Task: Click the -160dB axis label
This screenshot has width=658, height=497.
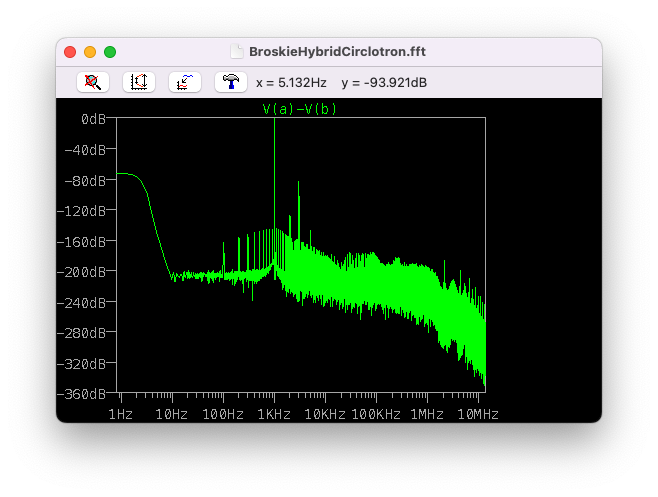Action: pyautogui.click(x=81, y=242)
